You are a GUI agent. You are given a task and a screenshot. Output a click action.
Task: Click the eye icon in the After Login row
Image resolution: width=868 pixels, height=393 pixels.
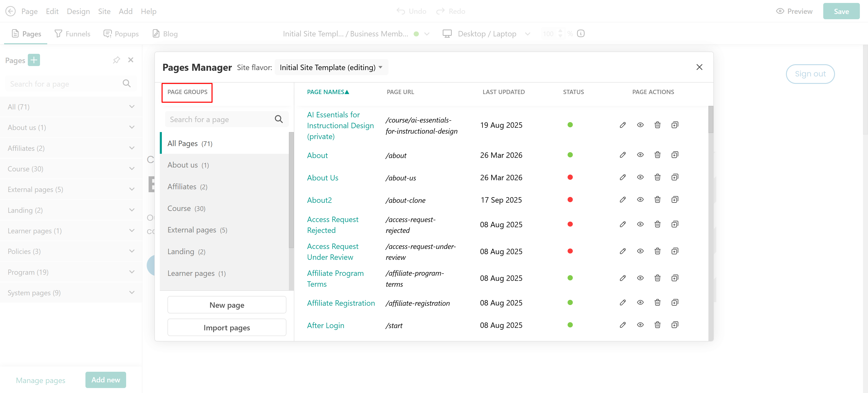point(640,325)
